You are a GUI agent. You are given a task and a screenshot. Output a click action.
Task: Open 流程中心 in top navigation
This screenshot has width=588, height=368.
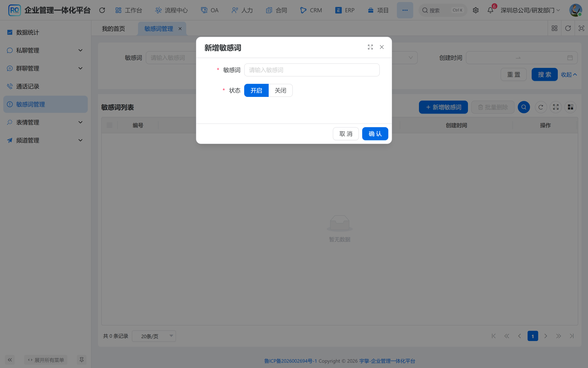click(171, 10)
